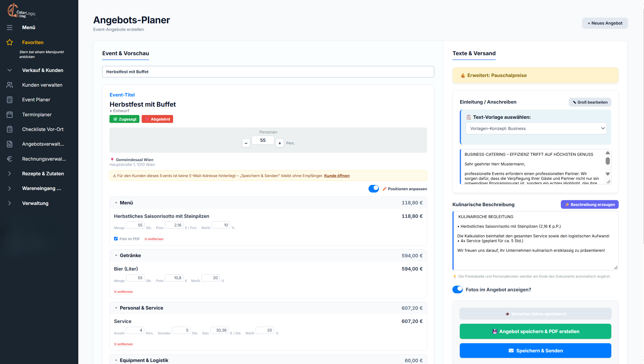Mark the event as Abgelehnt
This screenshot has height=364, width=644.
157,119
